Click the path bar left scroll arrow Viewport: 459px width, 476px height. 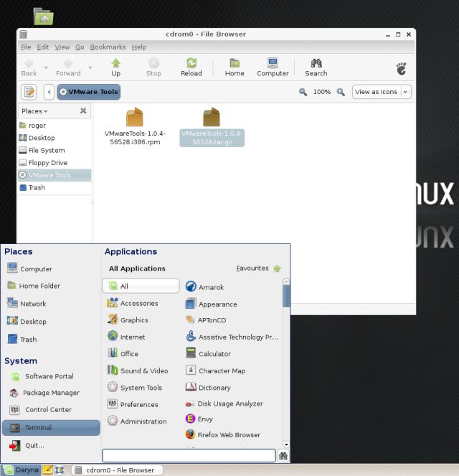(x=49, y=92)
